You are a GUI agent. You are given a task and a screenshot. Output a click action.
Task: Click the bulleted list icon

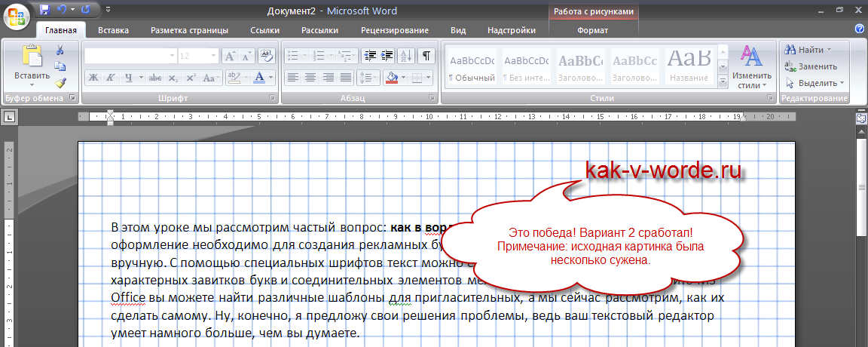point(292,55)
